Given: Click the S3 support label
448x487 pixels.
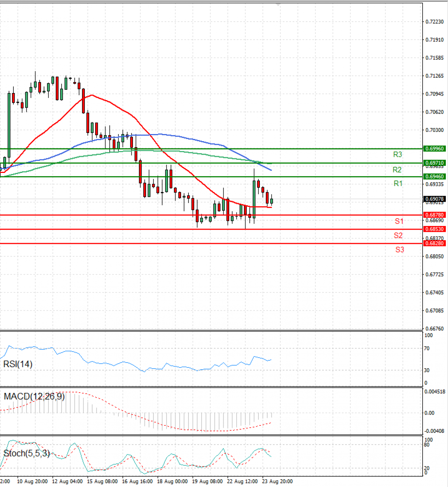Looking at the screenshot, I should coord(400,249).
